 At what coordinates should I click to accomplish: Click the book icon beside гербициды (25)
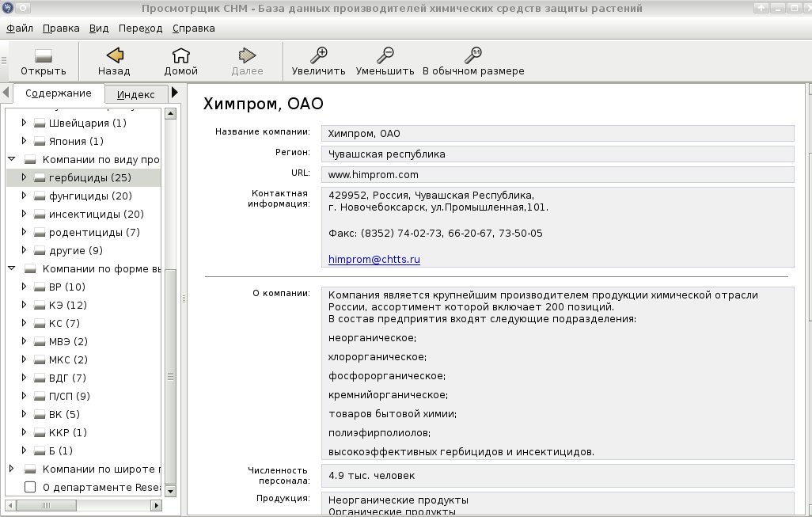coord(40,177)
